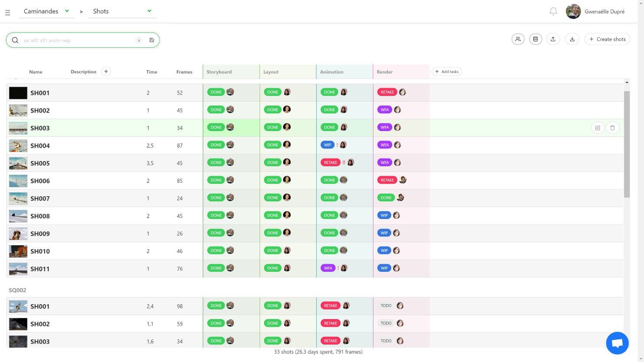Open the hamburger main menu

pyautogui.click(x=7, y=13)
